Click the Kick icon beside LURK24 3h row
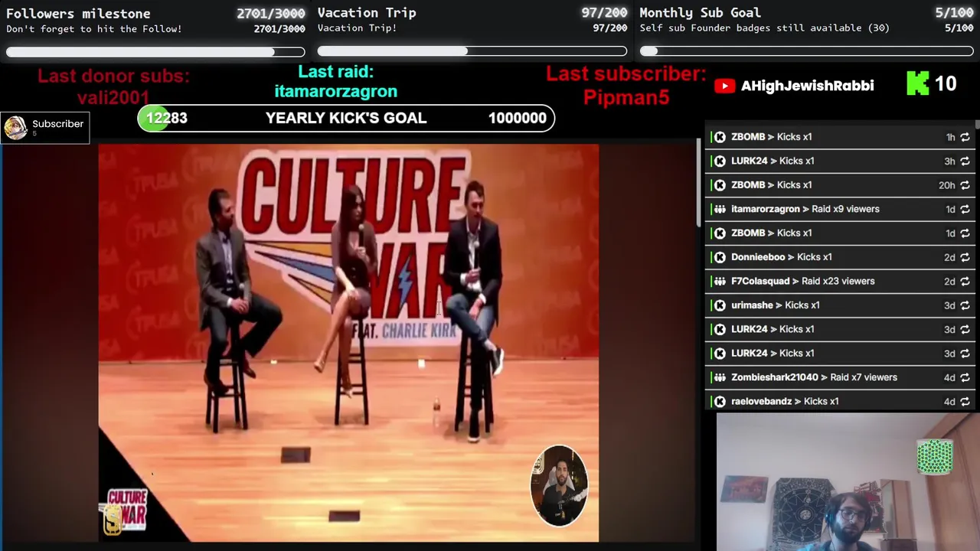The image size is (980, 551). pyautogui.click(x=720, y=161)
